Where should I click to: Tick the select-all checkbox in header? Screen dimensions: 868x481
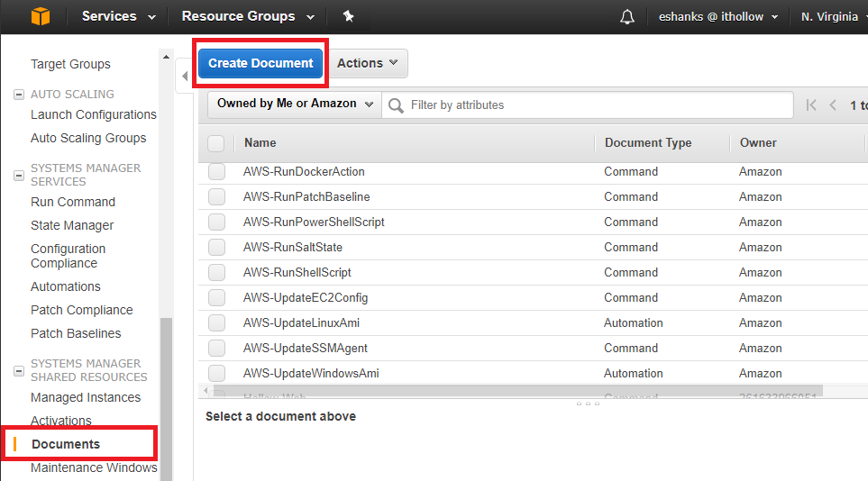pyautogui.click(x=216, y=143)
